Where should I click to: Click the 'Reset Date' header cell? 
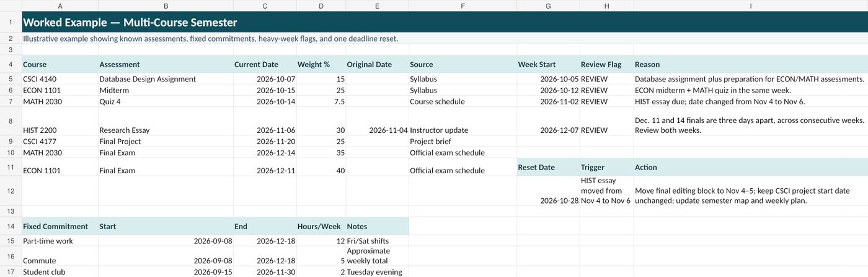[x=548, y=167]
